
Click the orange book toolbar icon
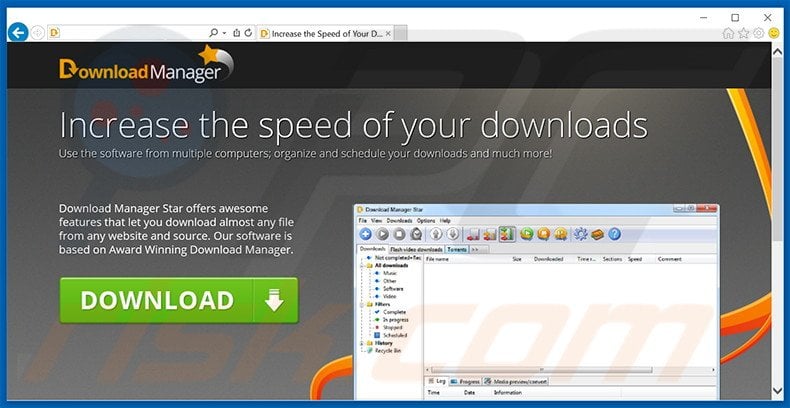coord(598,234)
